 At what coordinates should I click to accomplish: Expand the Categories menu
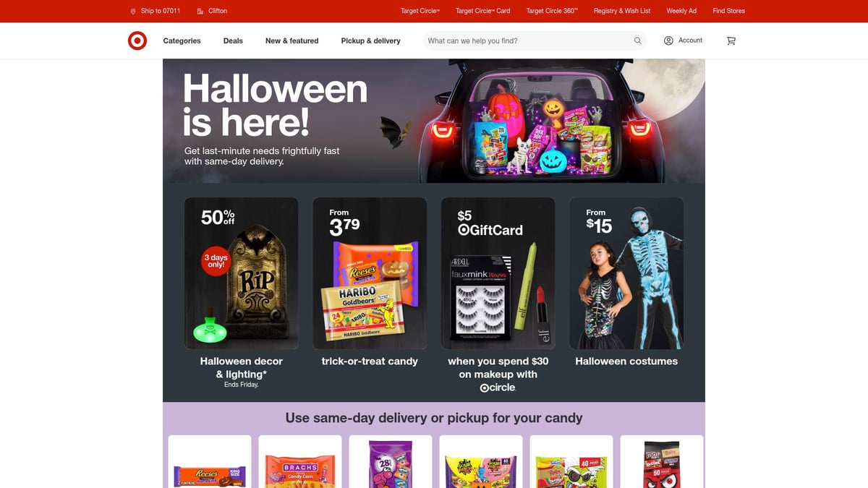click(182, 40)
